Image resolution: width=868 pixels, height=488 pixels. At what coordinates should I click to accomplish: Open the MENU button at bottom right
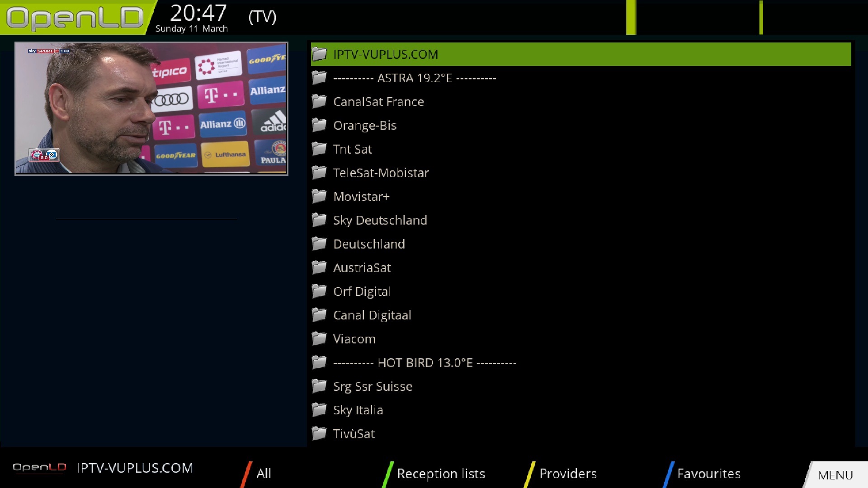835,475
